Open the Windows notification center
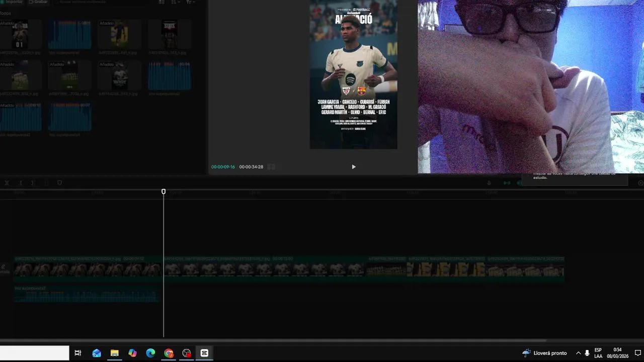This screenshot has width=644, height=362. click(638, 353)
